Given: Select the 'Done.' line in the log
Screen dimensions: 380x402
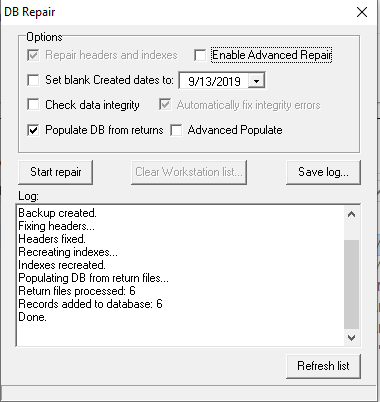Looking at the screenshot, I should click(x=32, y=317).
